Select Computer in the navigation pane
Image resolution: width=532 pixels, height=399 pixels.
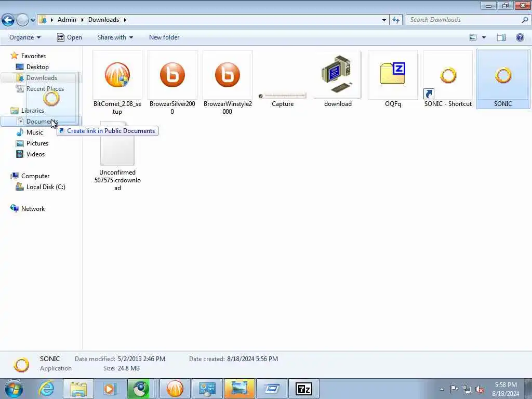tap(35, 176)
